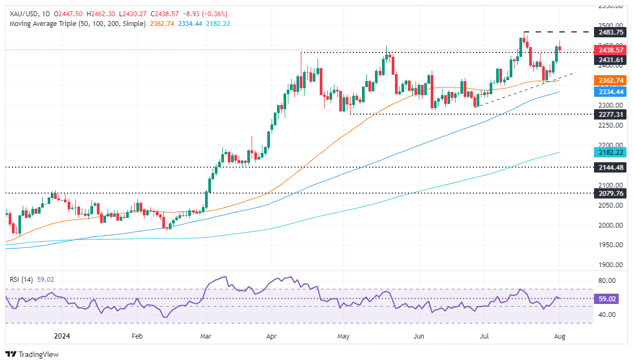Click the TradingView text link
Image resolution: width=633 pixels, height=364 pixels.
pyautogui.click(x=38, y=355)
